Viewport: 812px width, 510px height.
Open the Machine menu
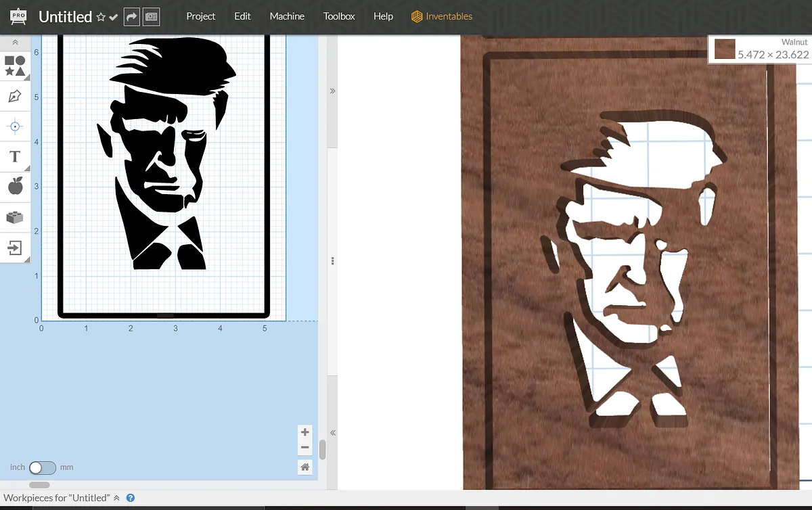pyautogui.click(x=287, y=16)
